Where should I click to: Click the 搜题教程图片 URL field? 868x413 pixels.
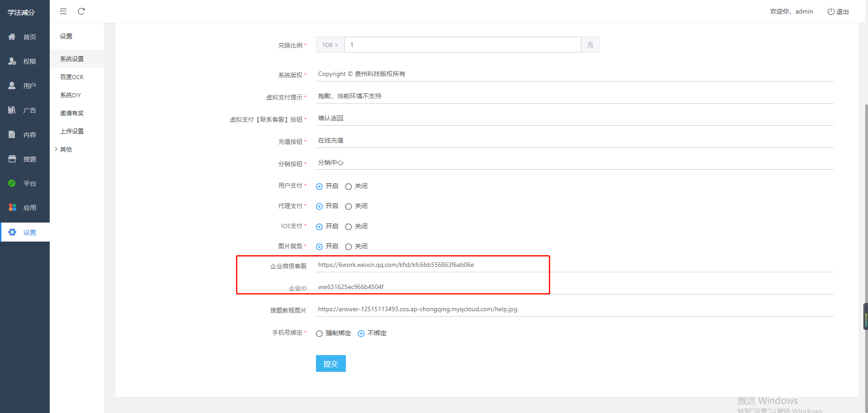point(575,309)
